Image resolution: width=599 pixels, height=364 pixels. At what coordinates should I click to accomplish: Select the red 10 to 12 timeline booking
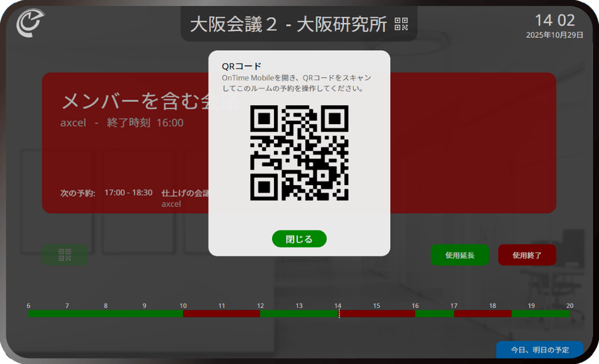(x=222, y=314)
